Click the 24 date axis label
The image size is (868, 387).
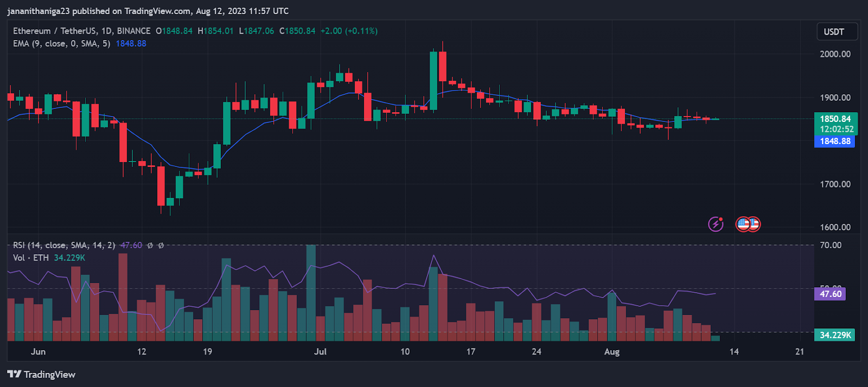pyautogui.click(x=537, y=351)
